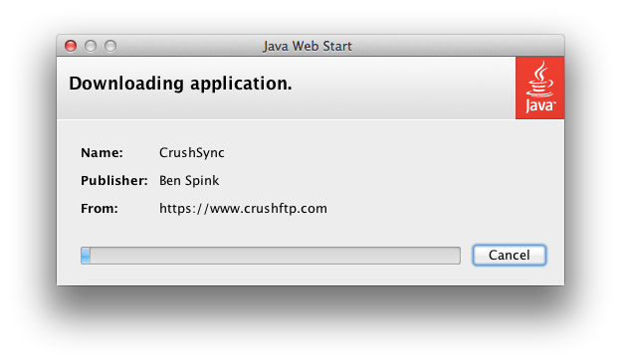Click the steaming coffee cup graphic
The width and height of the screenshot is (621, 364).
click(539, 80)
